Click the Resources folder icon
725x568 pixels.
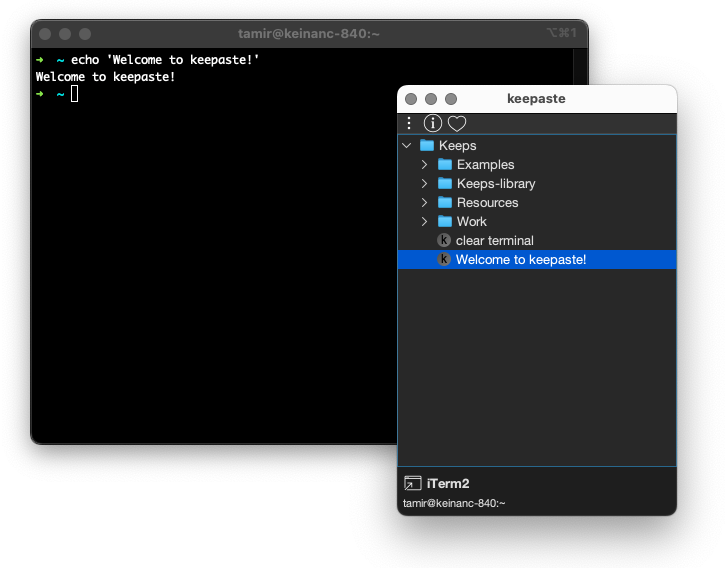click(445, 202)
